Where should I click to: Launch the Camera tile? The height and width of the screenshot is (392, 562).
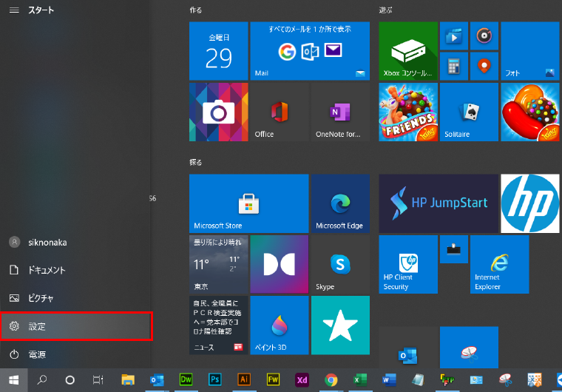point(219,112)
